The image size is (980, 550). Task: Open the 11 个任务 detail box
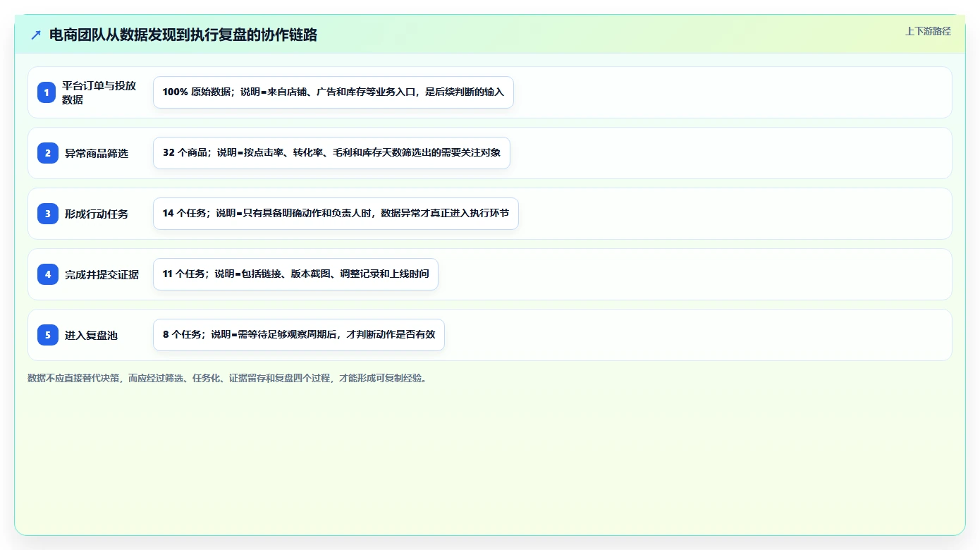[295, 274]
